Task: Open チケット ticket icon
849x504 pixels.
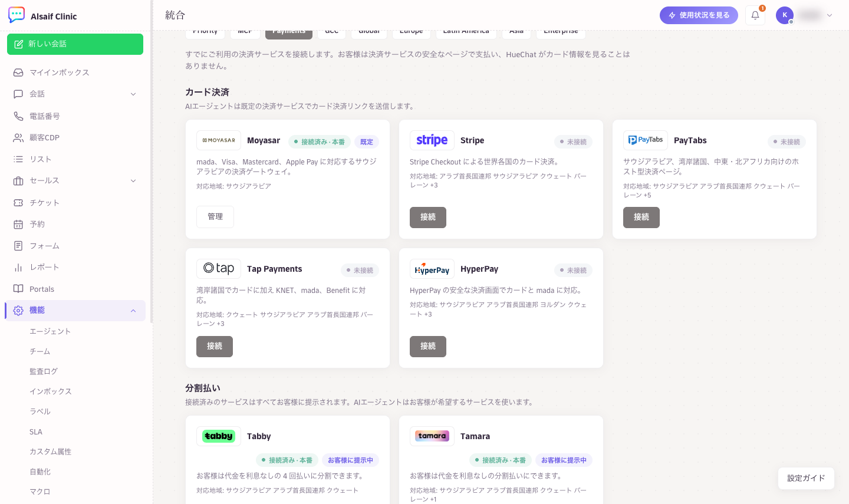Action: pyautogui.click(x=18, y=203)
